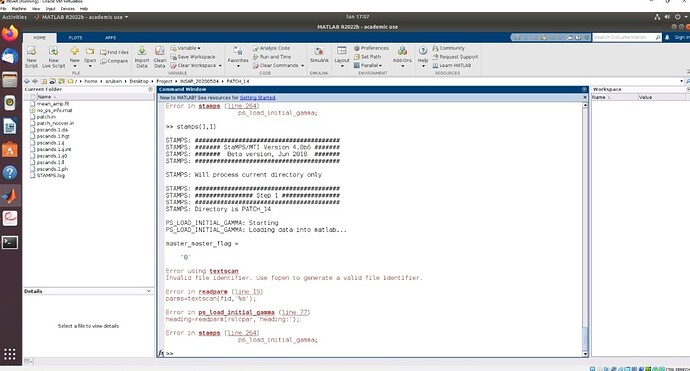This screenshot has width=690, height=371.
Task: Click the Compare files button
Action: tap(114, 61)
